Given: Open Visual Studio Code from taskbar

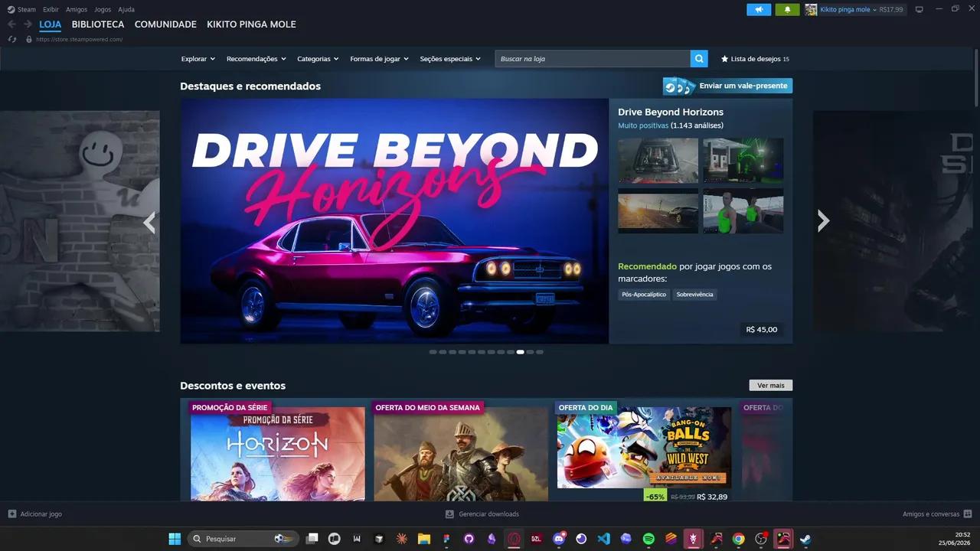Looking at the screenshot, I should 603,539.
